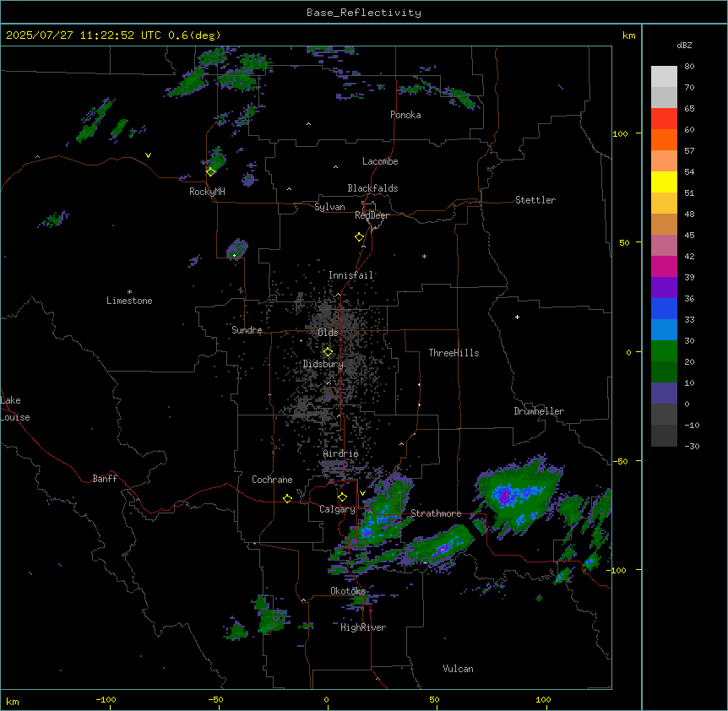Click the Lake Louise label

15,409
